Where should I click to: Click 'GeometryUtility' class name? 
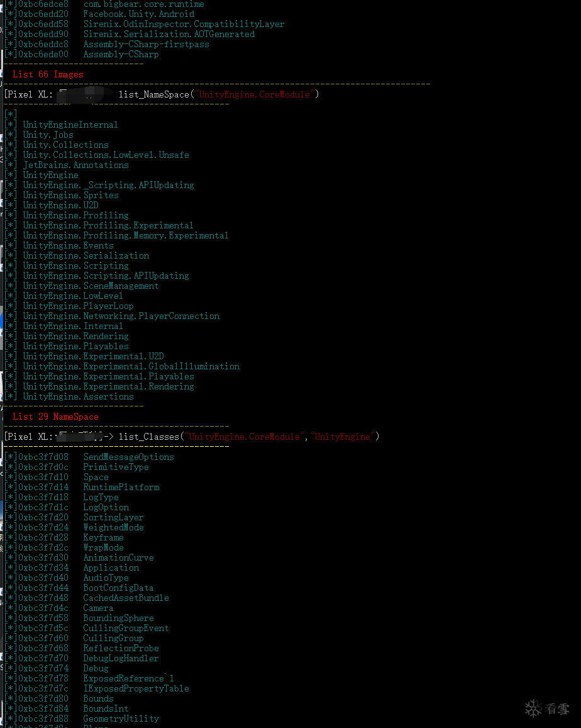click(x=121, y=719)
